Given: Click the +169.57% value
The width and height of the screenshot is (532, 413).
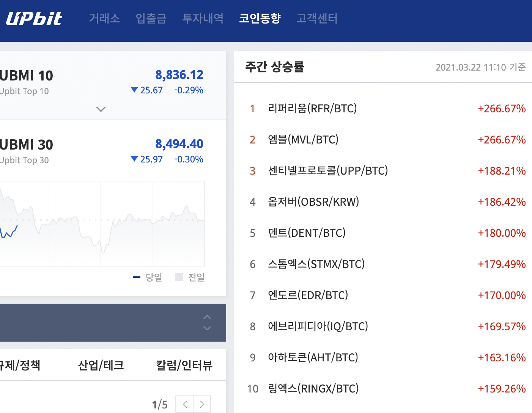Looking at the screenshot, I should [x=502, y=326].
